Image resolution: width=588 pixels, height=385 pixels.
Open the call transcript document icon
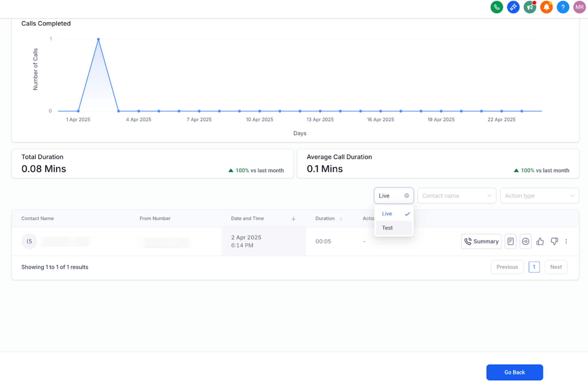pos(510,241)
